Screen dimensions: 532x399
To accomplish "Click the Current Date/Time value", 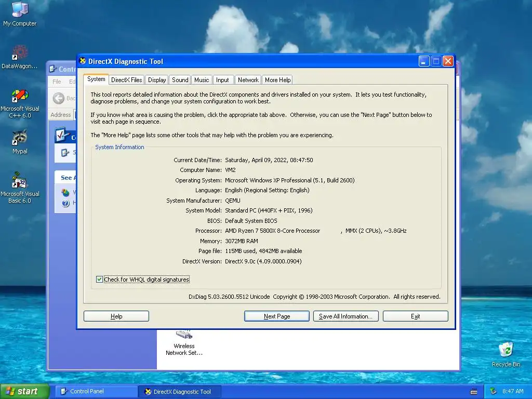I will pos(269,160).
